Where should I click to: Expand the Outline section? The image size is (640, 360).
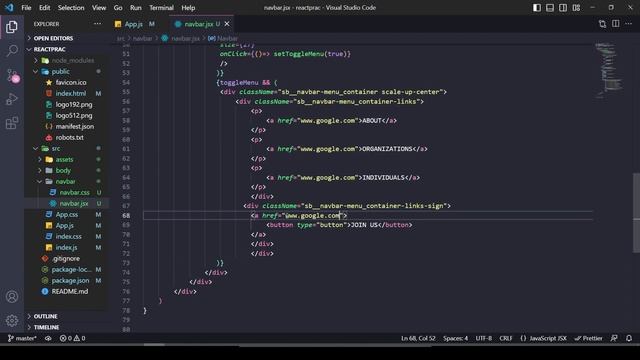tap(45, 316)
